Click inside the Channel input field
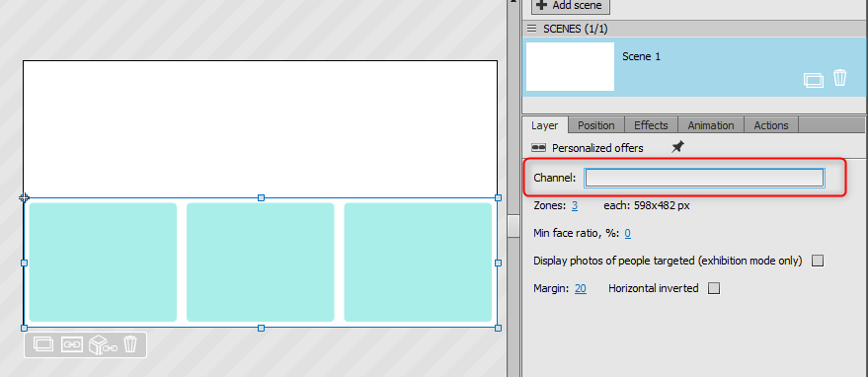Screen dimensions: 868x377 pyautogui.click(x=704, y=178)
